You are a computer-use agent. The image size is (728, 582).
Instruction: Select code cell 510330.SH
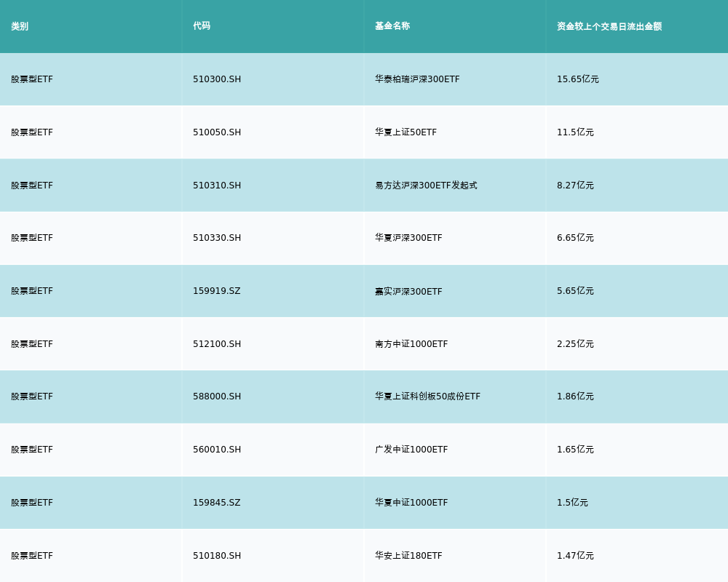coord(217,238)
